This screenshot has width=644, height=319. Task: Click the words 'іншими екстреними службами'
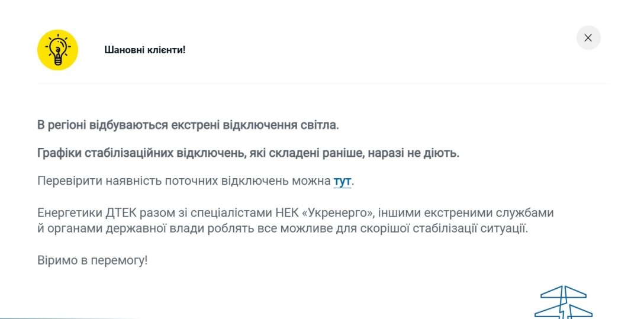coord(481,212)
